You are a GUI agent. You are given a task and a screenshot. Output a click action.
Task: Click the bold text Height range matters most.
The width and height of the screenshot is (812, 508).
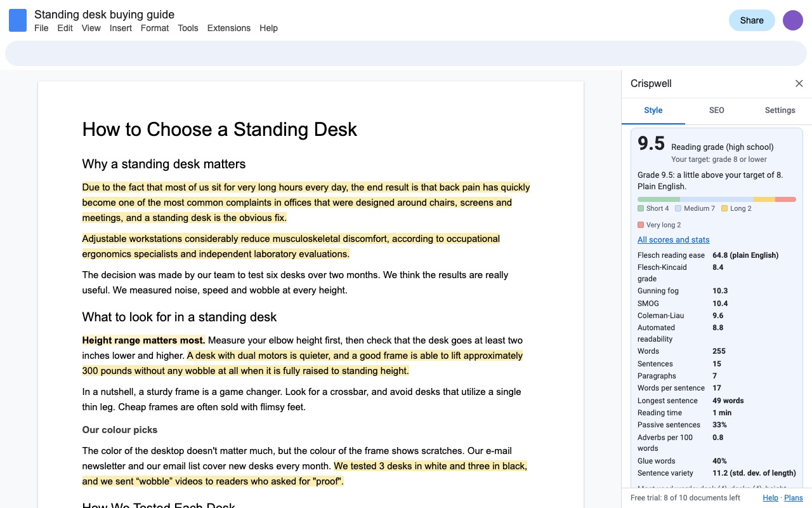click(143, 340)
